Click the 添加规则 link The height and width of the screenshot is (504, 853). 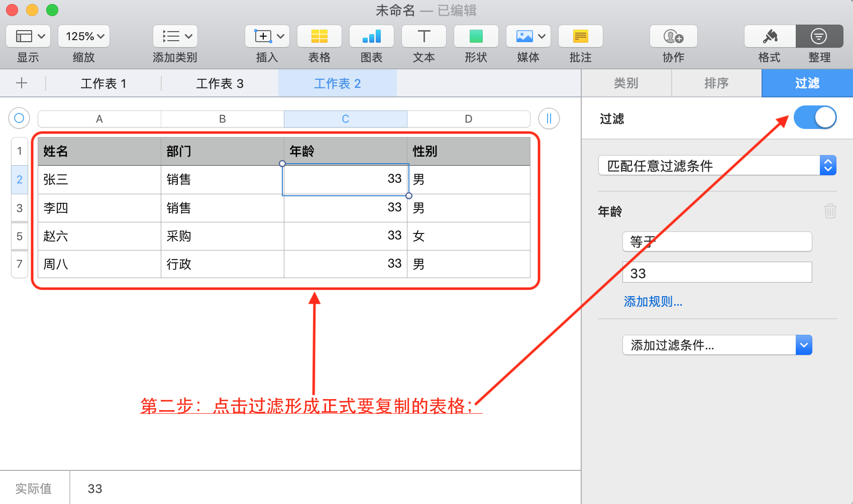tap(653, 302)
